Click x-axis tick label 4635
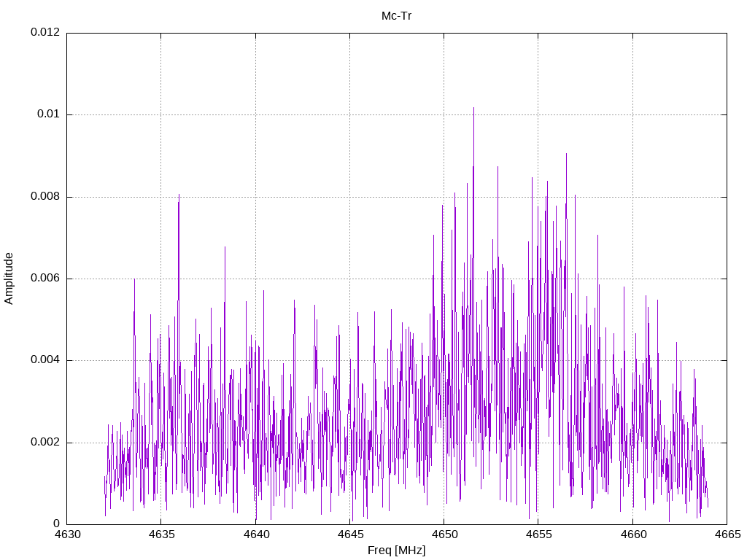This screenshot has height=560, width=747. click(161, 534)
